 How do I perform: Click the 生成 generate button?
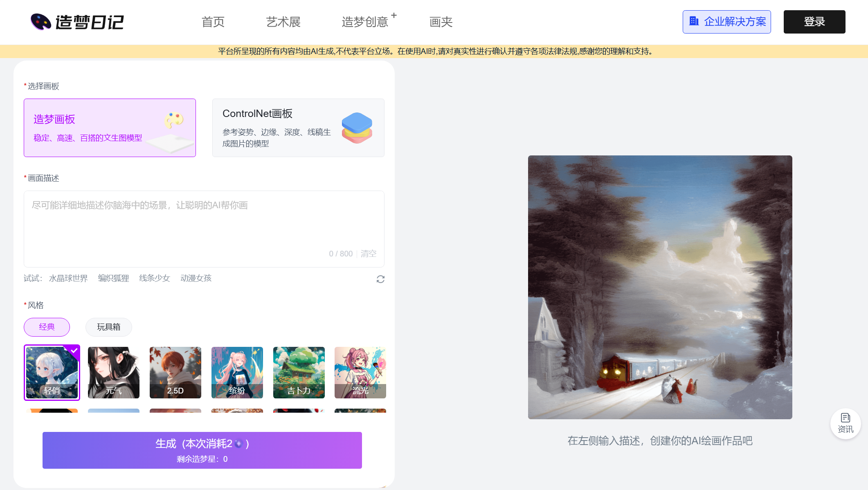click(x=202, y=450)
